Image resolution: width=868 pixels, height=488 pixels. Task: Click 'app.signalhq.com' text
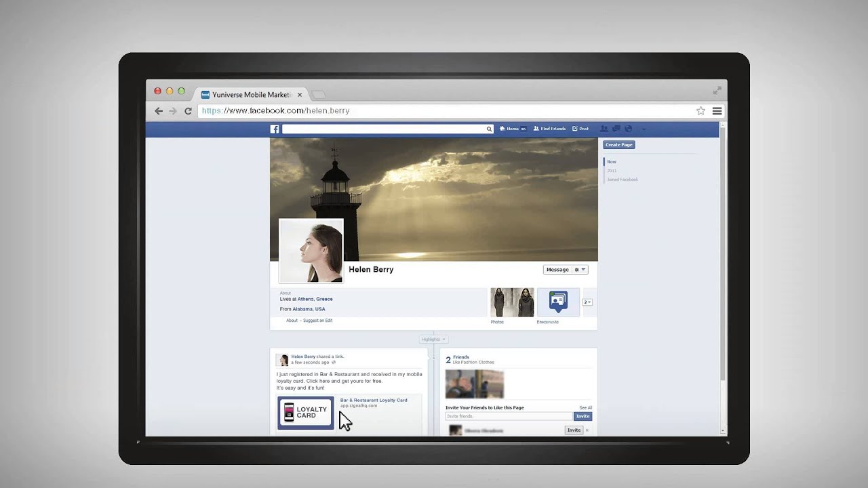pyautogui.click(x=359, y=406)
